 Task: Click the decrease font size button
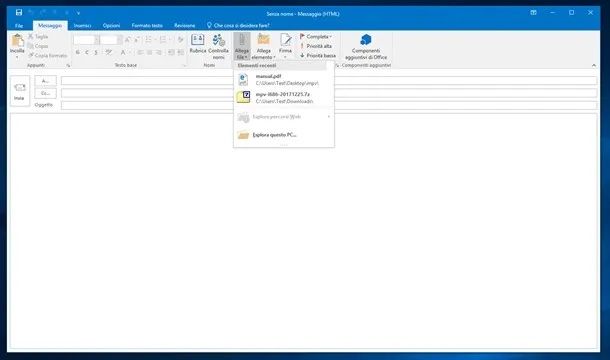[x=137, y=39]
